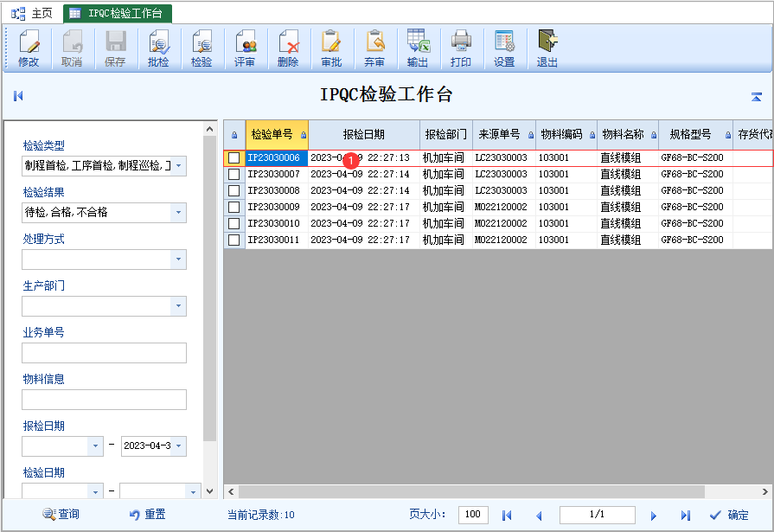Click the 打印 print toolbar icon
774x532 pixels.
[461, 48]
